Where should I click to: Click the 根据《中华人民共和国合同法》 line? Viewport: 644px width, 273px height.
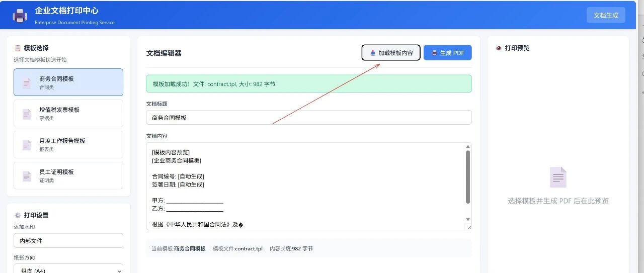tap(198, 225)
